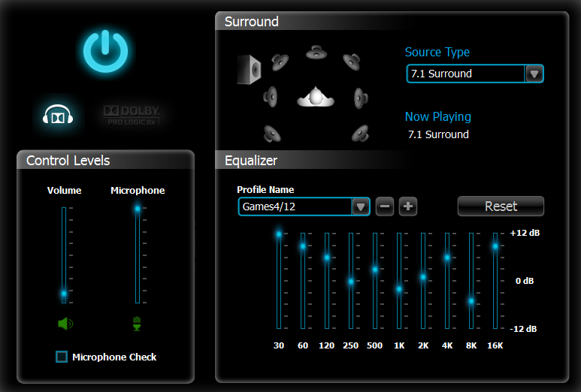Click the 0 dB scale label
This screenshot has width=581, height=392.
tap(525, 281)
